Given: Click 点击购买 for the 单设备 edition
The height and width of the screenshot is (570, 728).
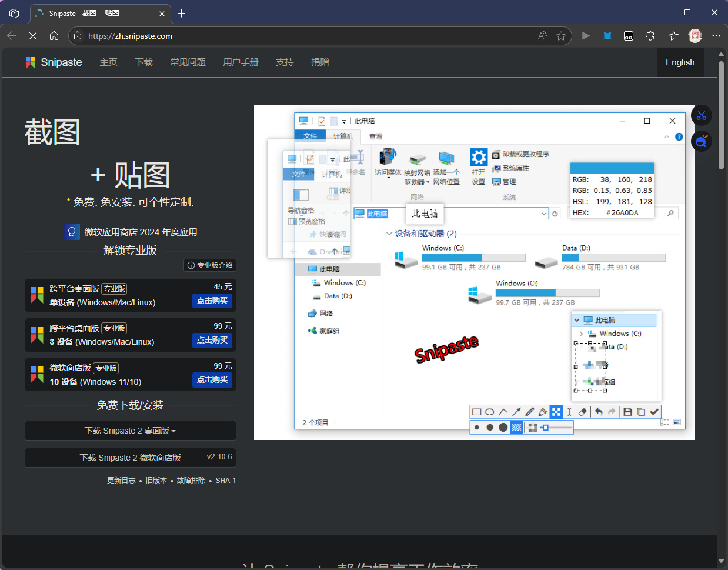Looking at the screenshot, I should [x=212, y=301].
